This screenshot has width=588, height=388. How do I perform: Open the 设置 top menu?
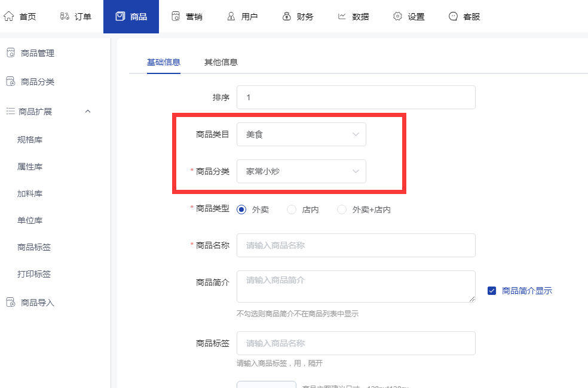pyautogui.click(x=416, y=17)
